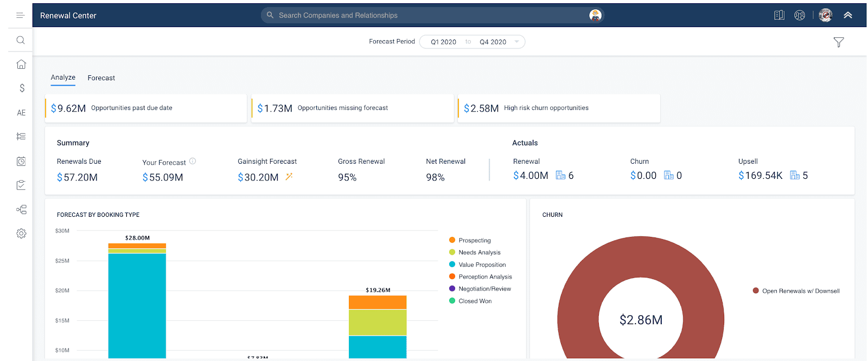Expand the Forecast Period dropdown arrow
The image size is (868, 361).
click(516, 42)
